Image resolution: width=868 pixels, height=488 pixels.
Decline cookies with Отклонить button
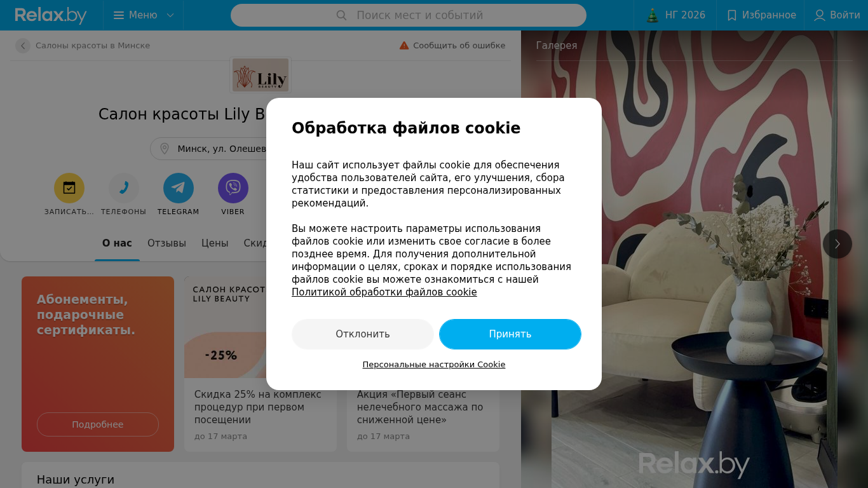click(x=363, y=334)
